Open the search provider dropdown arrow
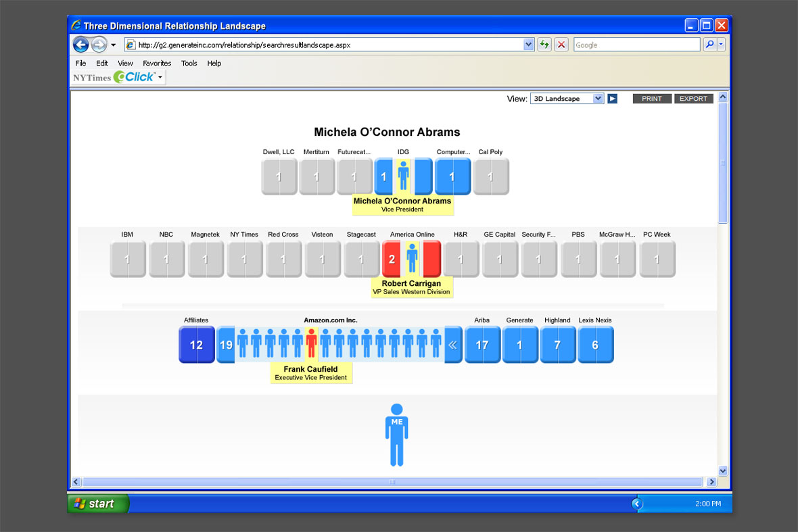The image size is (798, 532). tap(721, 45)
